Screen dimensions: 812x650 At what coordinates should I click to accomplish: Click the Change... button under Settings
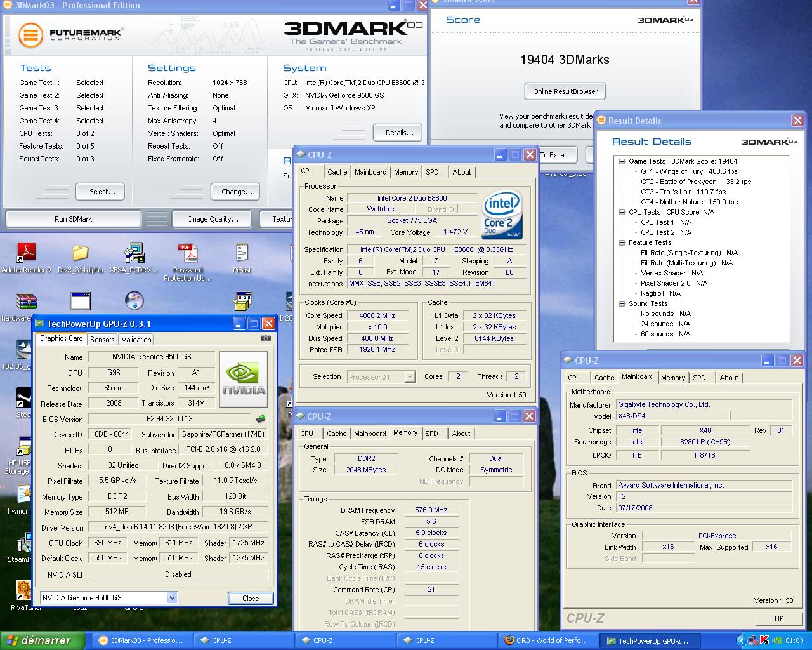(237, 191)
